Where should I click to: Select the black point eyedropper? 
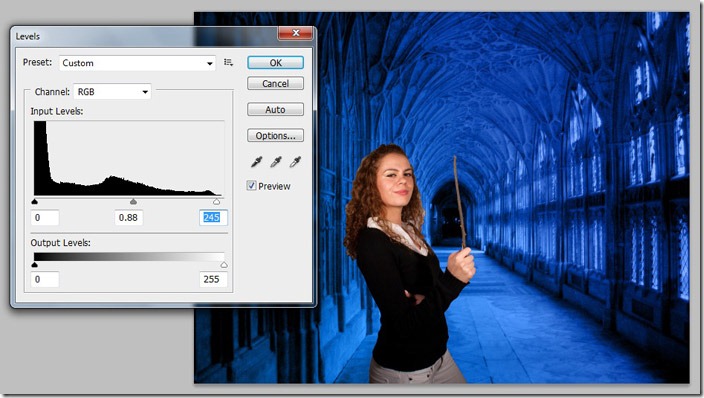256,162
